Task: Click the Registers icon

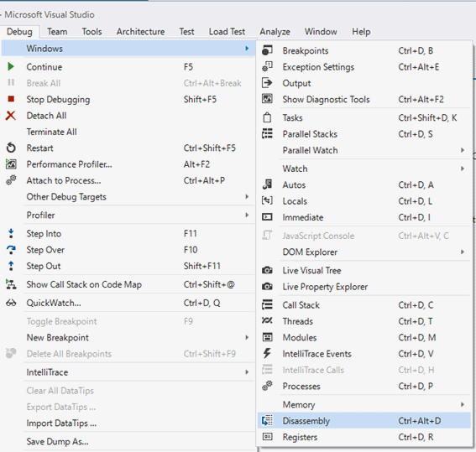Action: pos(267,437)
